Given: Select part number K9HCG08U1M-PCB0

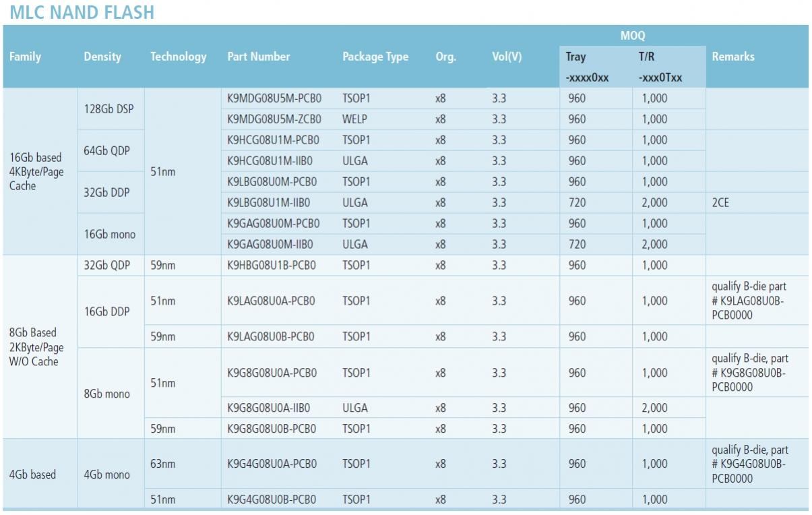Looking at the screenshot, I should tap(274, 140).
